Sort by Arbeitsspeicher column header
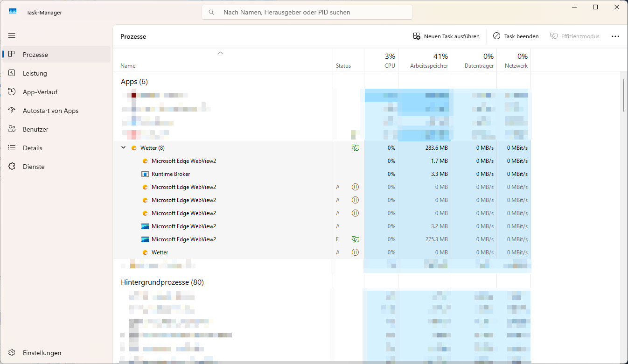Image resolution: width=628 pixels, height=364 pixels. pos(425,60)
